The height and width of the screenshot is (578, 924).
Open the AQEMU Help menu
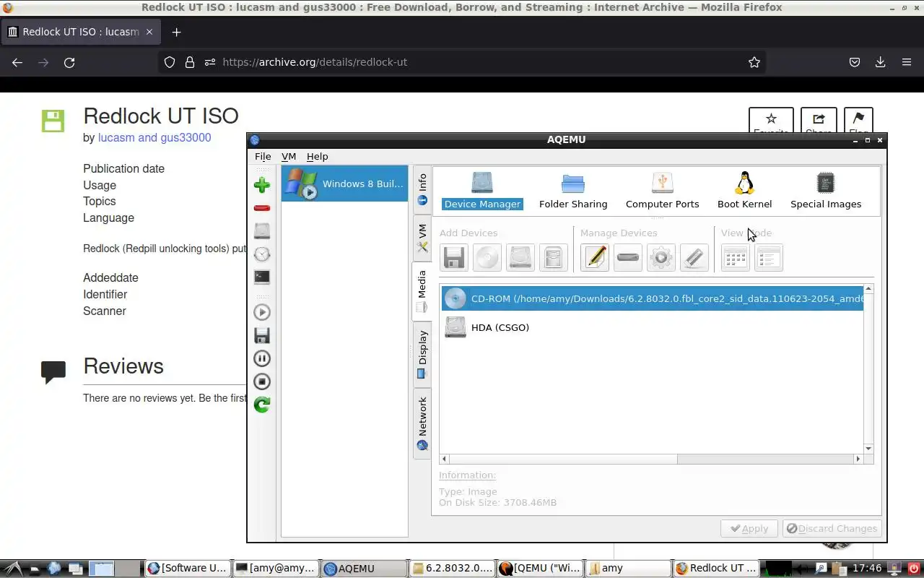(x=317, y=156)
